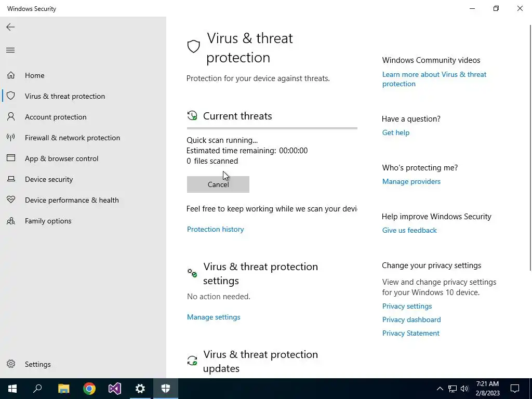Click the Device performance heart icon
Image resolution: width=532 pixels, height=399 pixels.
pyautogui.click(x=11, y=200)
